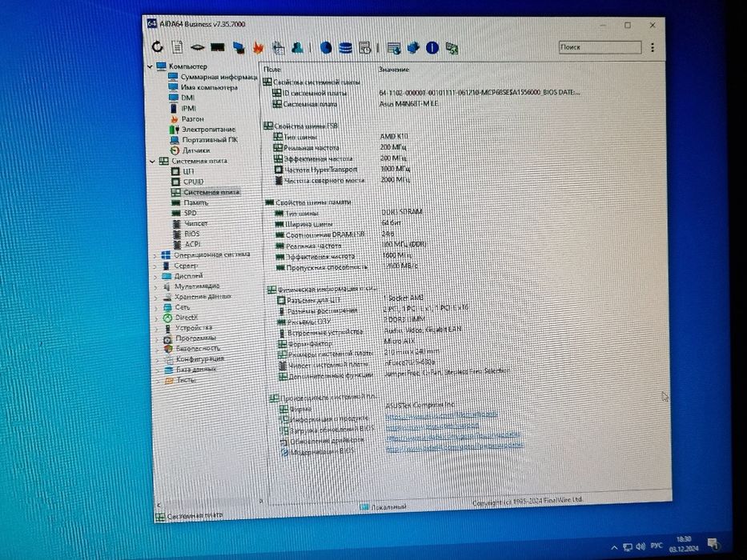The height and width of the screenshot is (560, 747).
Task: Collapse the Компьютер tree node
Action: (151, 66)
